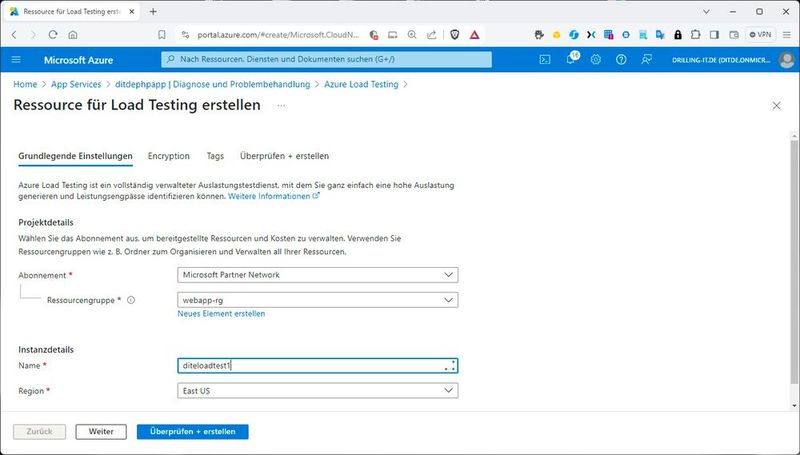The image size is (800, 455).
Task: Switch to the Encryption tab
Action: coord(168,156)
